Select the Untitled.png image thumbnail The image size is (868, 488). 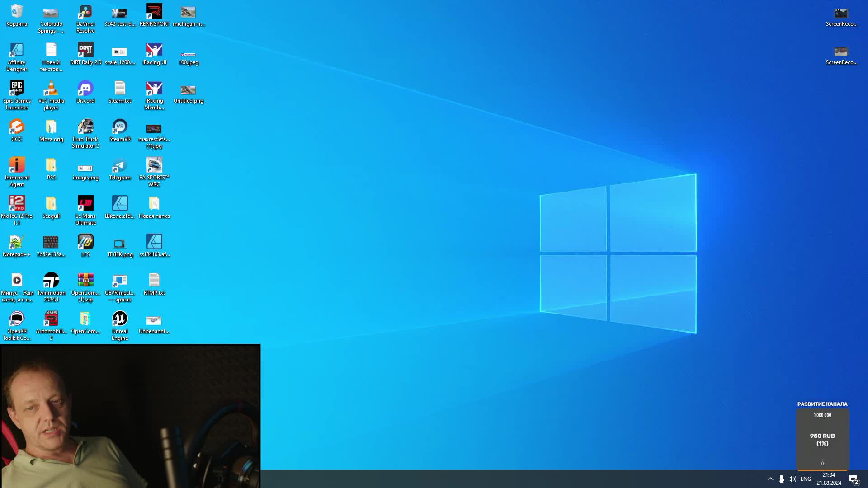tap(188, 90)
